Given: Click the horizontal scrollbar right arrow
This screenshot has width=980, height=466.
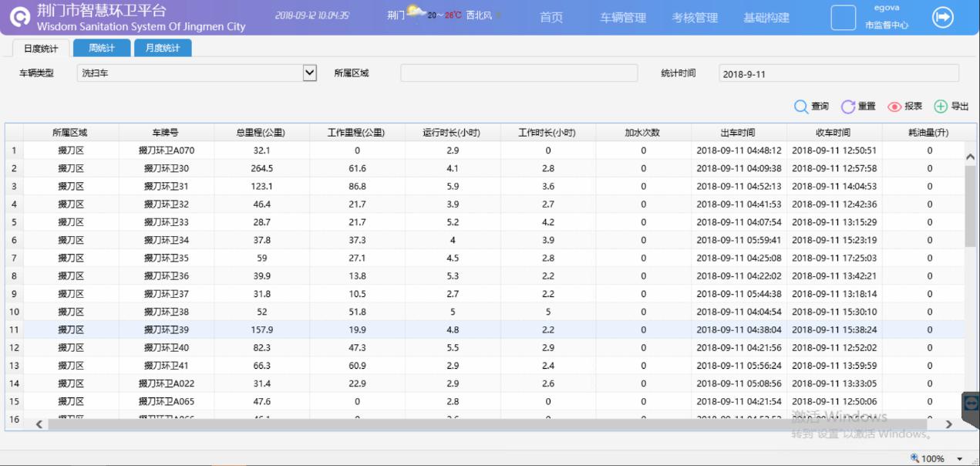Looking at the screenshot, I should (x=949, y=424).
